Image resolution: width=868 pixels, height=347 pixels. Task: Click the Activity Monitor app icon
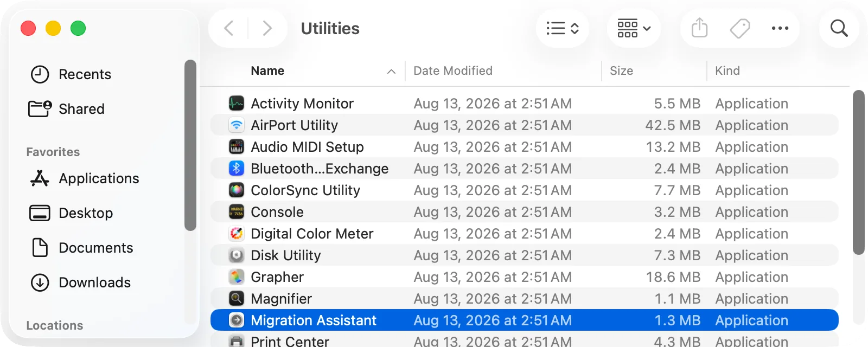[x=236, y=103]
